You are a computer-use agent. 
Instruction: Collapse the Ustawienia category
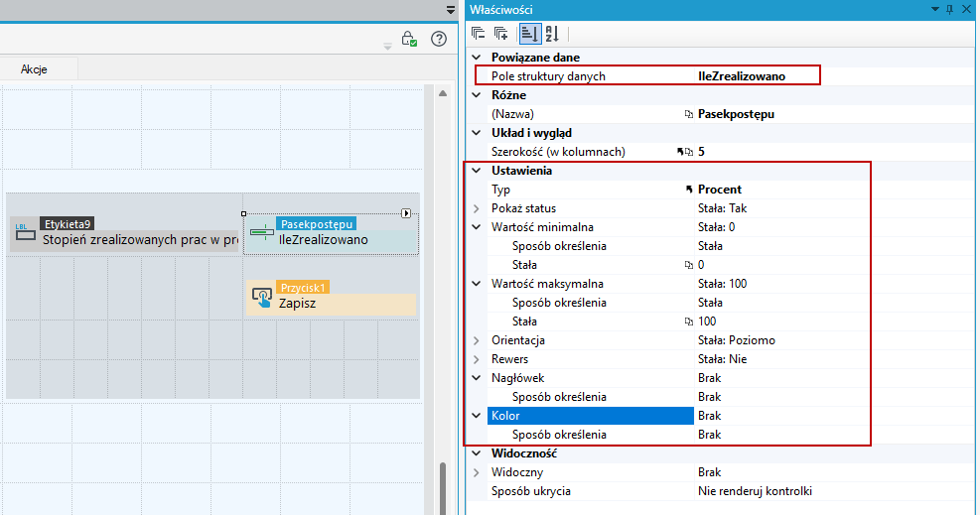coord(477,171)
